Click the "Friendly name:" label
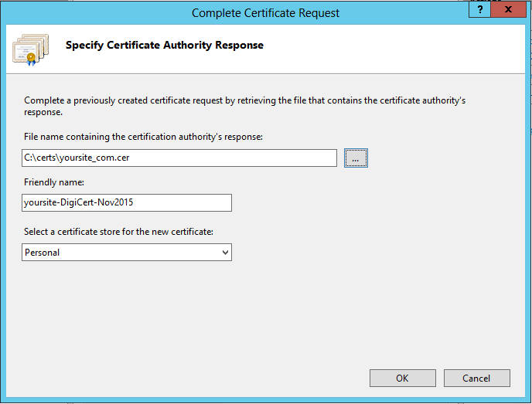Viewport: 532px width, 404px height. (53, 182)
